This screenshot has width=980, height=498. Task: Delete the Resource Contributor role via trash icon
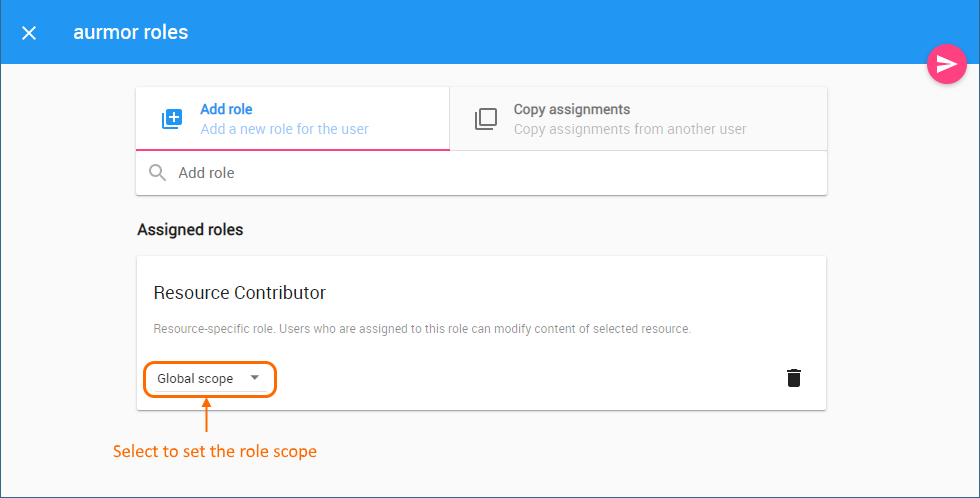(794, 378)
